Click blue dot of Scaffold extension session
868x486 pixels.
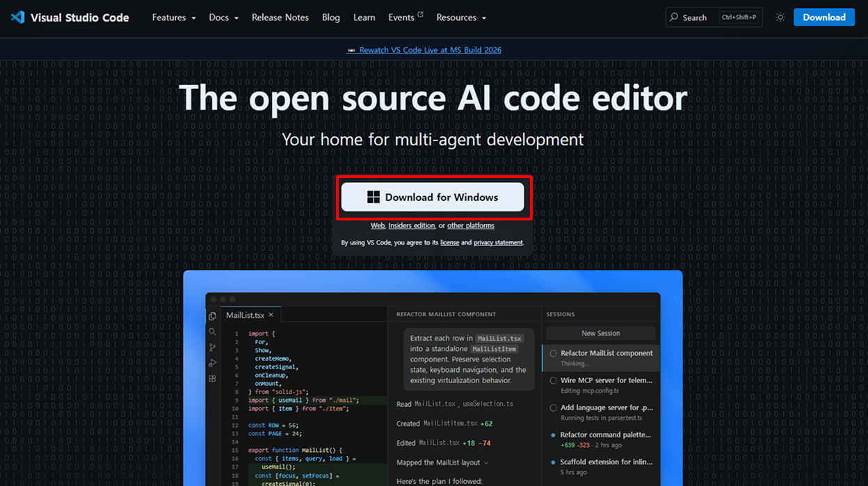coord(554,462)
